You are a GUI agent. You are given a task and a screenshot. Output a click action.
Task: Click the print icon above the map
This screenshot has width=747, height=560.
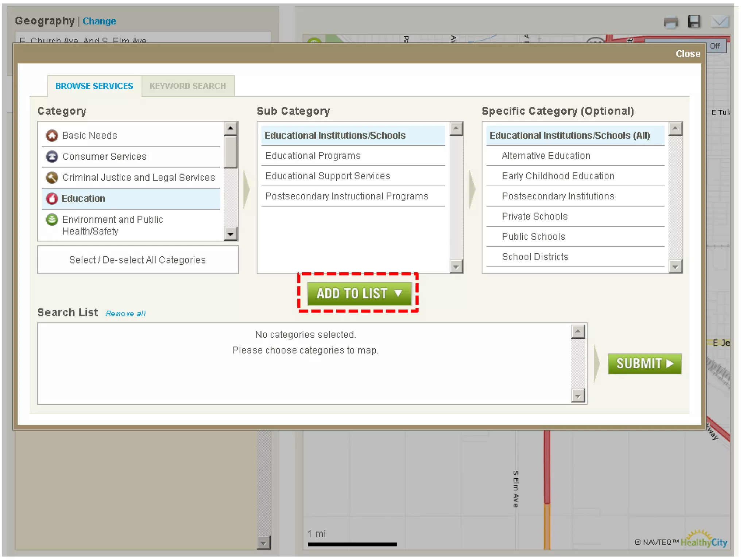[671, 22]
